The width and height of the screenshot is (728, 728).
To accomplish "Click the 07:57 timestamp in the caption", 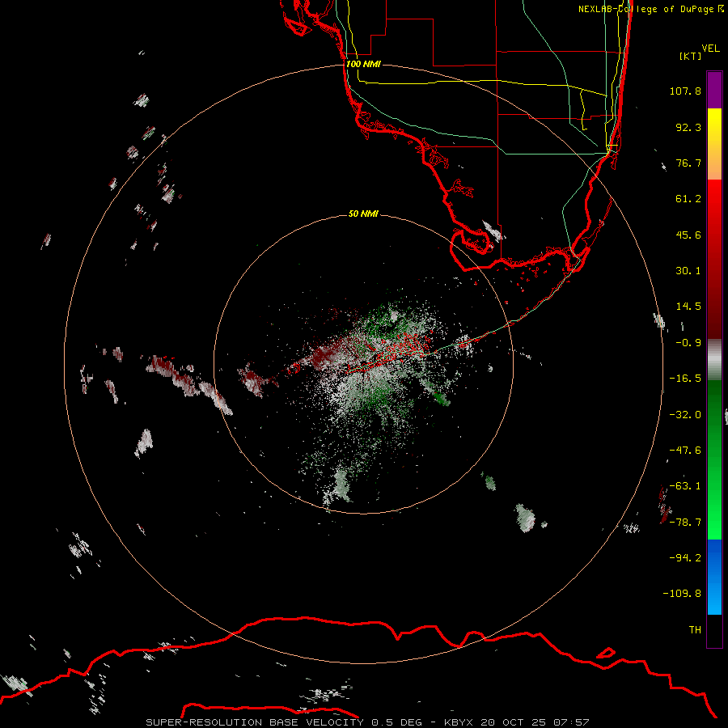I will tap(572, 722).
